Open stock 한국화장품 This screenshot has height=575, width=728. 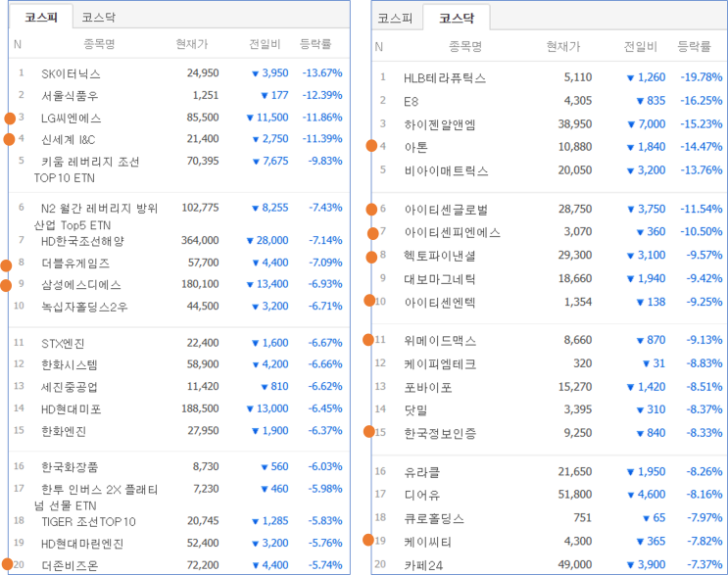pyautogui.click(x=70, y=467)
